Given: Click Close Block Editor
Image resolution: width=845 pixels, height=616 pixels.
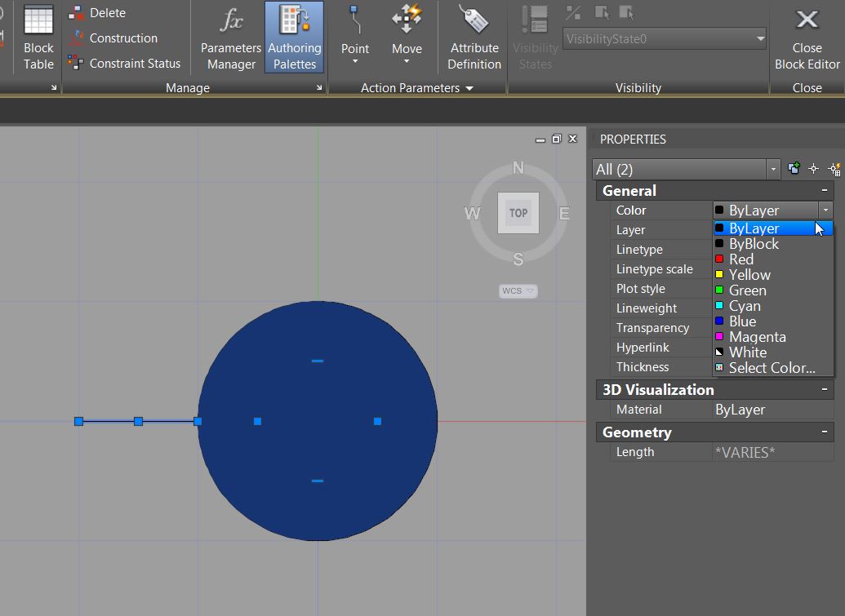Looking at the screenshot, I should 807,38.
